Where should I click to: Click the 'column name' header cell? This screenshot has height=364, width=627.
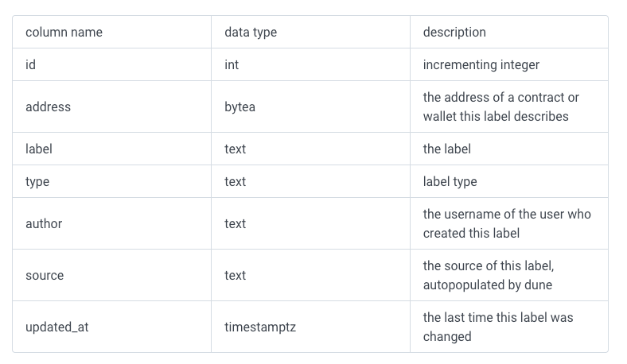111,32
